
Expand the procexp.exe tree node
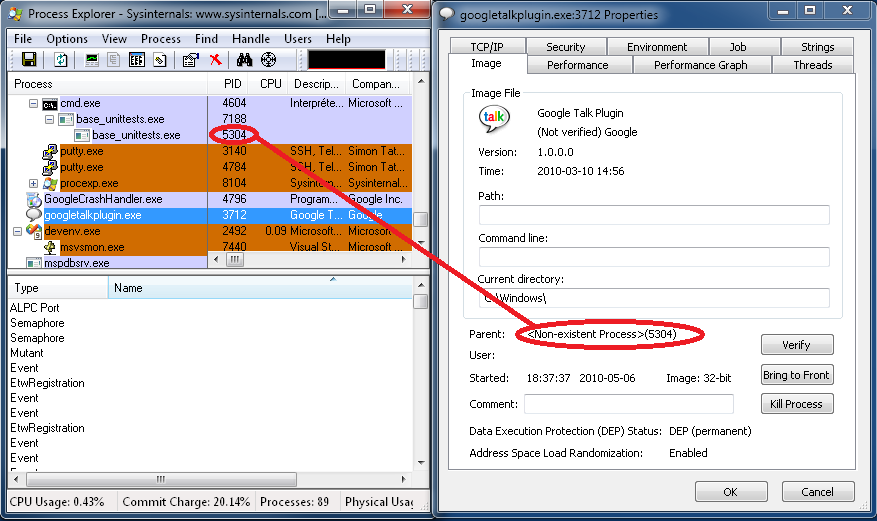(33, 183)
